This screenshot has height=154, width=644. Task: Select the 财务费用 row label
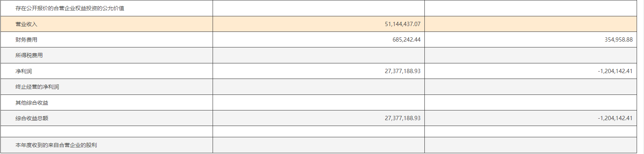(x=26, y=40)
